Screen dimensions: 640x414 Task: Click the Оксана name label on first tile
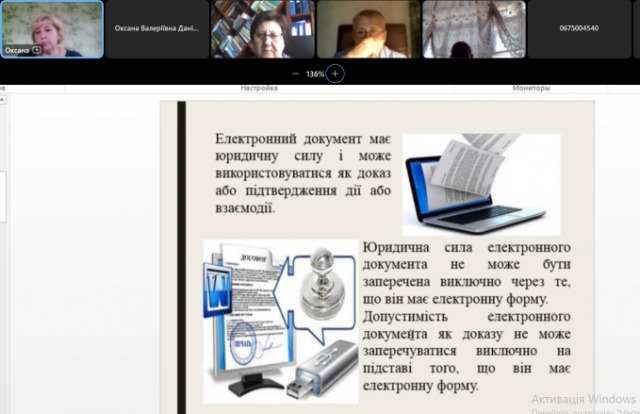click(x=17, y=49)
